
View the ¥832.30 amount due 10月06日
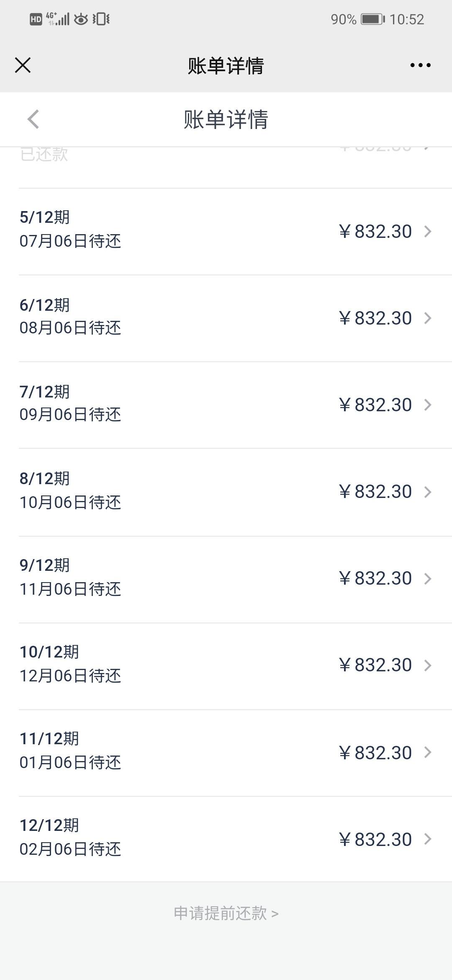point(375,492)
